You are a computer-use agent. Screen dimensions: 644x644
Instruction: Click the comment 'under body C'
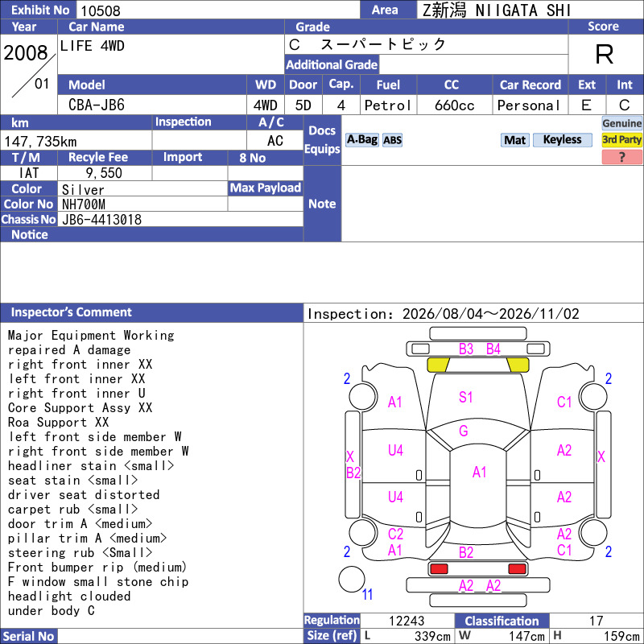(52, 611)
